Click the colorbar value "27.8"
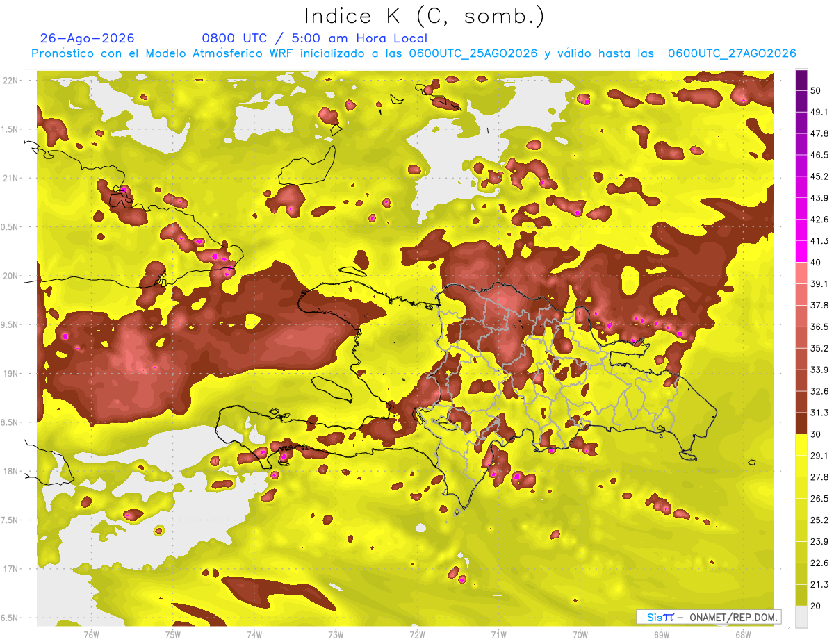 click(819, 477)
